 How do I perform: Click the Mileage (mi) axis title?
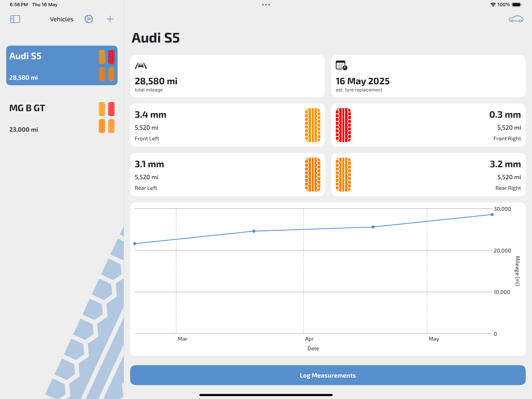517,271
